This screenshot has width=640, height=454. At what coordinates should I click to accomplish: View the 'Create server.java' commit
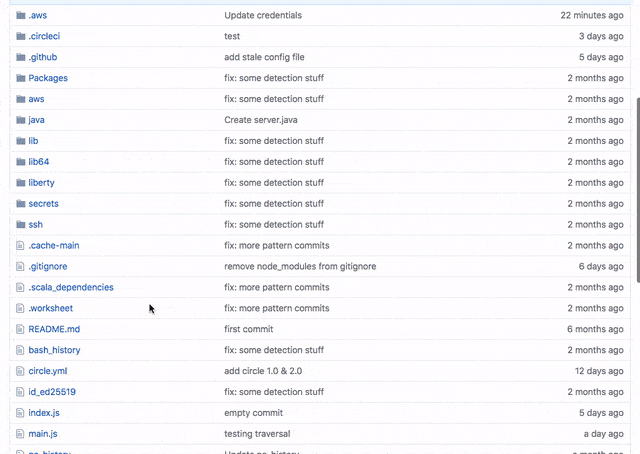point(261,120)
